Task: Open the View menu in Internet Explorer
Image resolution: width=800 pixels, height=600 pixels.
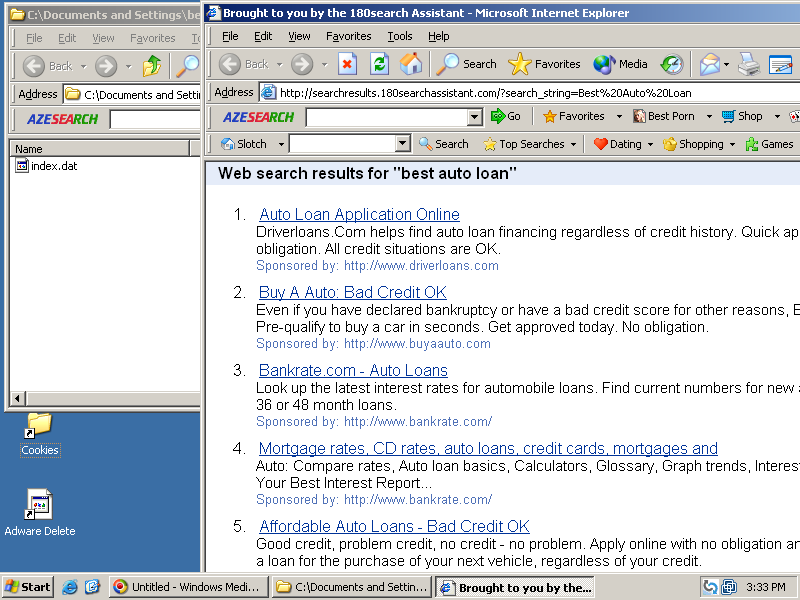Action: point(299,36)
